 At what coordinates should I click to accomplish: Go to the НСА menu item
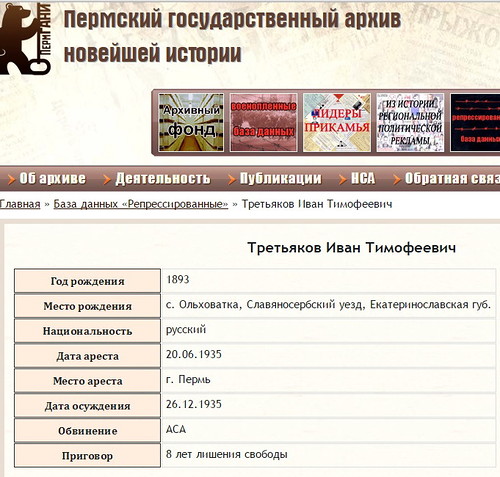pos(363,179)
